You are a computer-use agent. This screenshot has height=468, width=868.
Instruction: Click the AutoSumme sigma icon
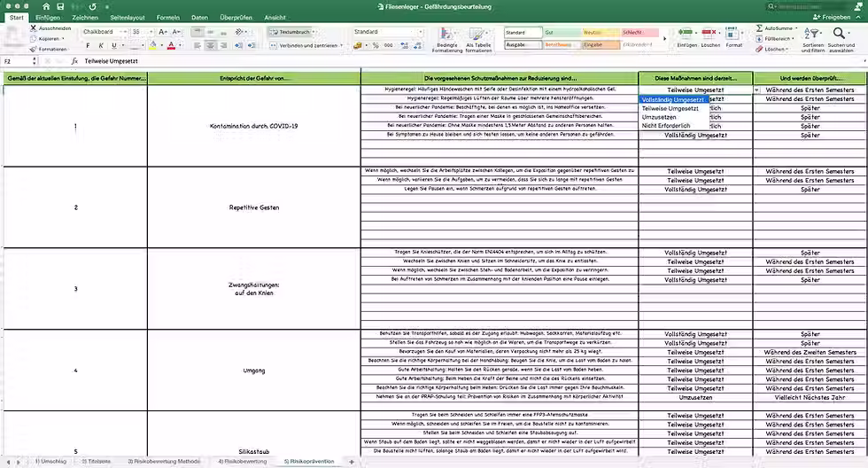[x=760, y=27]
